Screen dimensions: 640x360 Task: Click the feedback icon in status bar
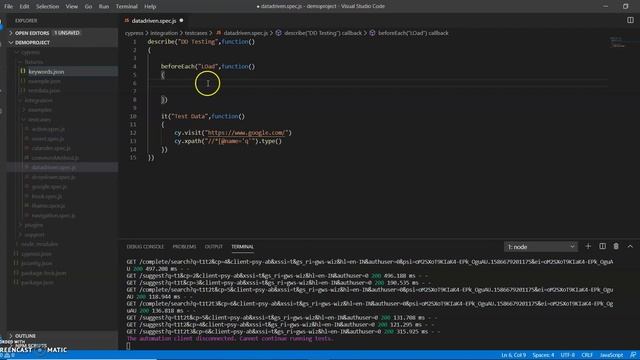point(633,355)
